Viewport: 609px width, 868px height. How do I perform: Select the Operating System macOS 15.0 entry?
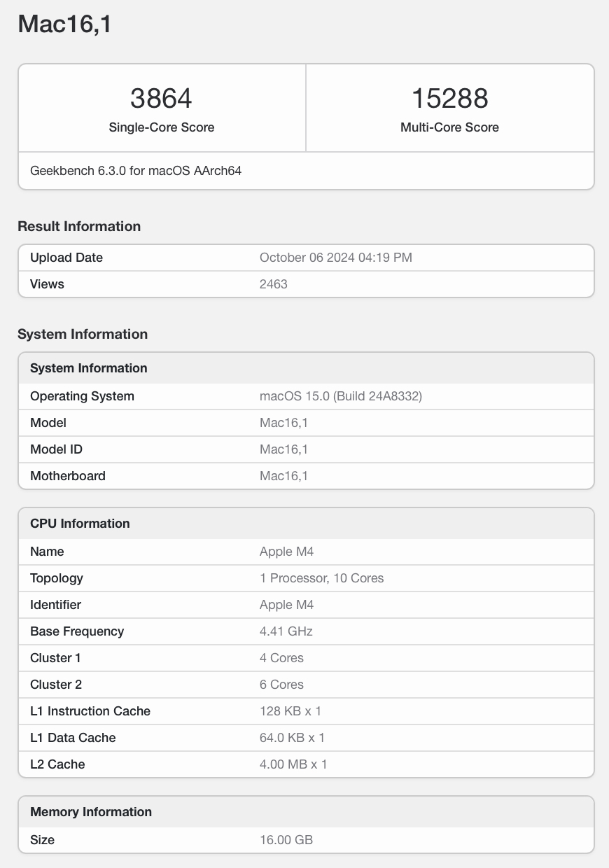[x=339, y=396]
